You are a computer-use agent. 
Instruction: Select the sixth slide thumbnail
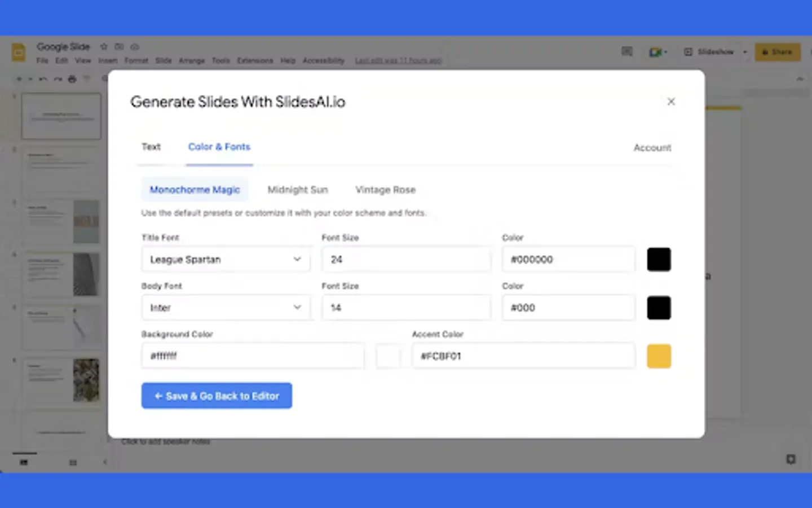coord(61,380)
